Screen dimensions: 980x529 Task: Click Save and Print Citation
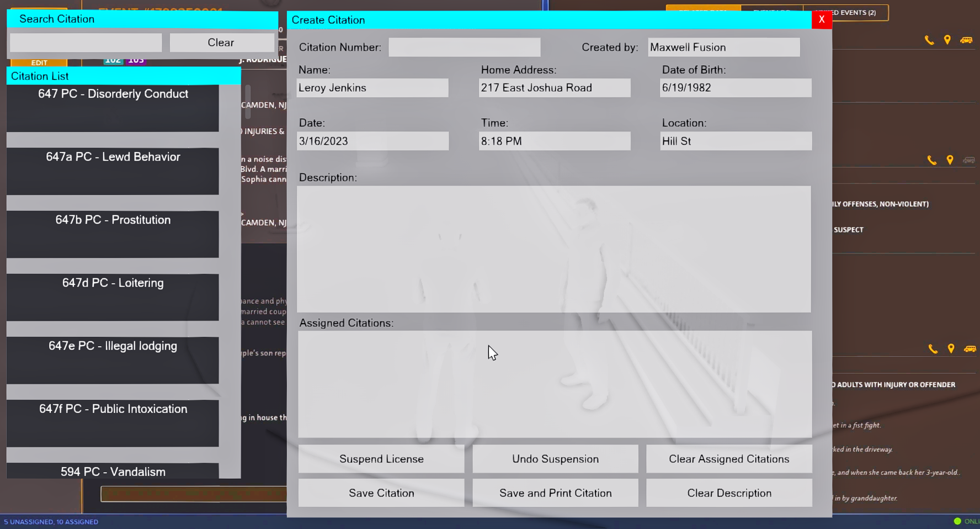(555, 493)
